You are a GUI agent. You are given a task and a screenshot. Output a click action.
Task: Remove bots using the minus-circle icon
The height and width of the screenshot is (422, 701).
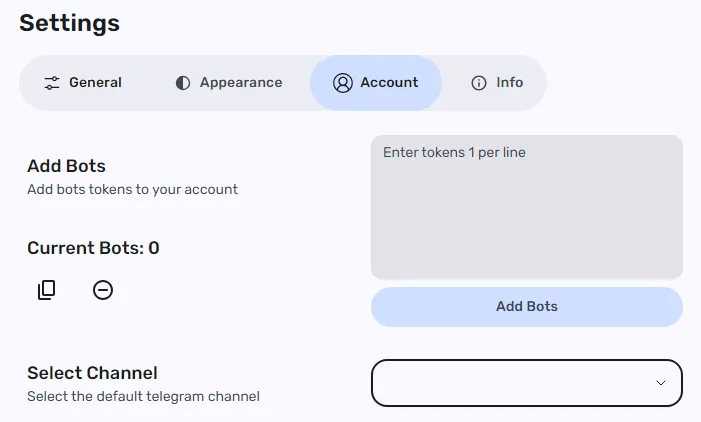click(103, 290)
